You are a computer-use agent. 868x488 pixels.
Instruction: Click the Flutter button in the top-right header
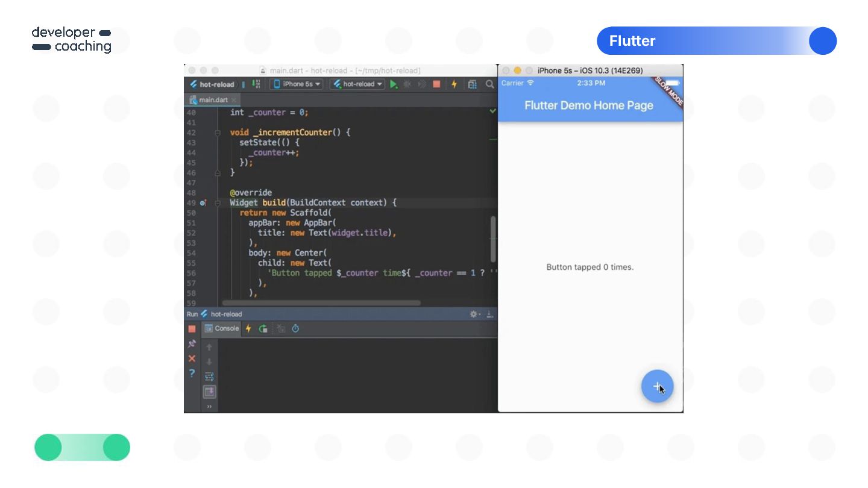pyautogui.click(x=717, y=41)
